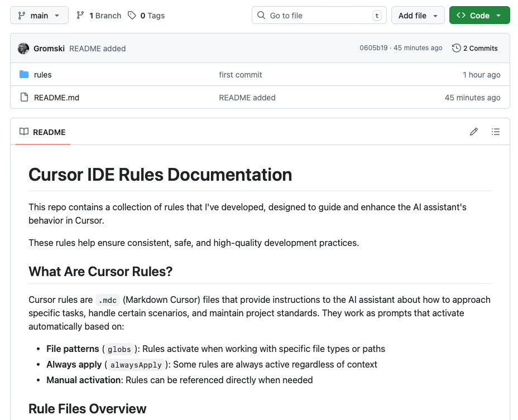
Task: Click the Cursor IDE Rules Documentation heading
Action: [160, 175]
